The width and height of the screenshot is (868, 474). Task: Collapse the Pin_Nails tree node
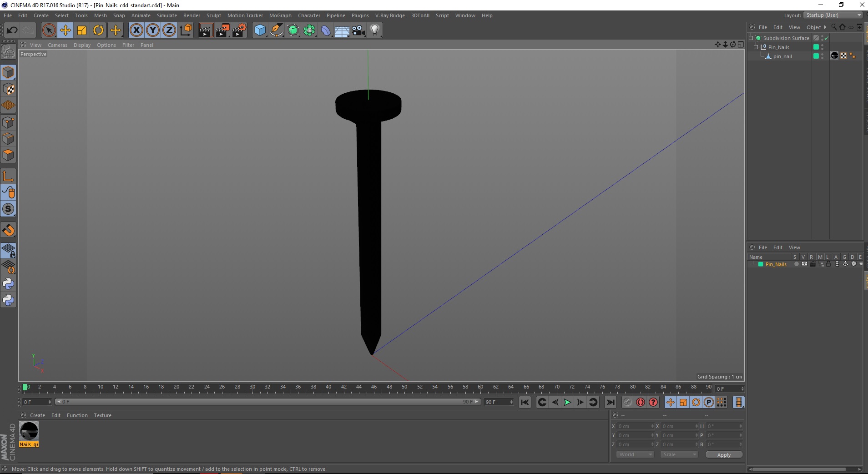point(756,47)
